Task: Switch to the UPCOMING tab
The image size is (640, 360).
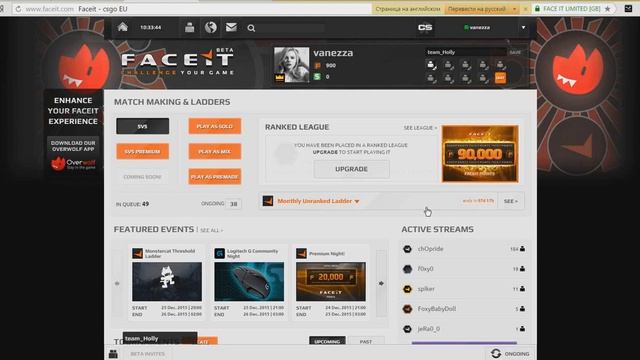Action: (327, 341)
